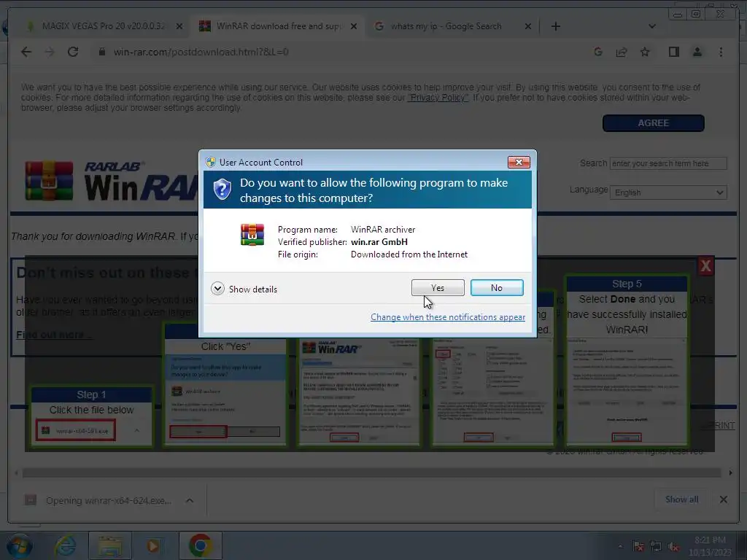The width and height of the screenshot is (747, 560).
Task: Click the WinRAR books logo
Action: [49, 181]
